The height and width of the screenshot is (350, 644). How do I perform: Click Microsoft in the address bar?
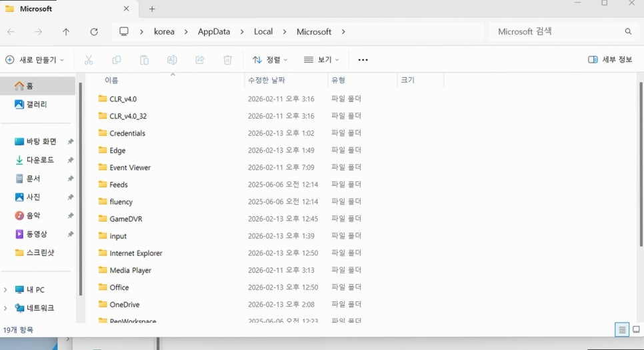(314, 31)
